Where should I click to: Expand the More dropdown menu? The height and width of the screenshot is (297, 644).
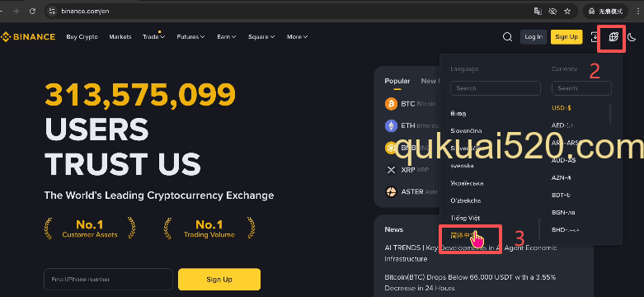click(298, 37)
